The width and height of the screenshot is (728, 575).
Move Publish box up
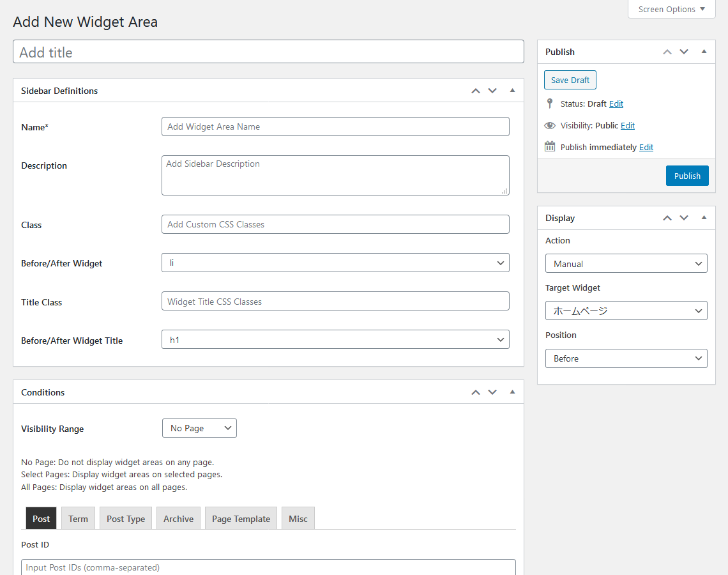tap(667, 52)
